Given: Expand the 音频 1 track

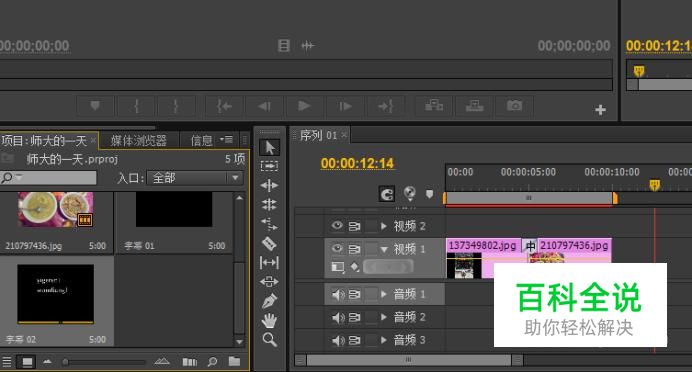Looking at the screenshot, I should pyautogui.click(x=384, y=294).
